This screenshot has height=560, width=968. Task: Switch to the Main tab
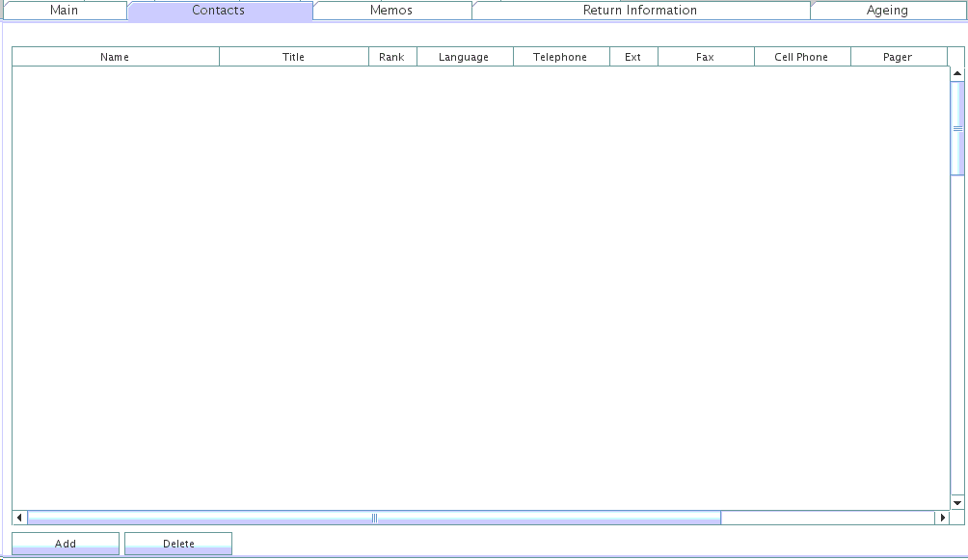pyautogui.click(x=64, y=11)
